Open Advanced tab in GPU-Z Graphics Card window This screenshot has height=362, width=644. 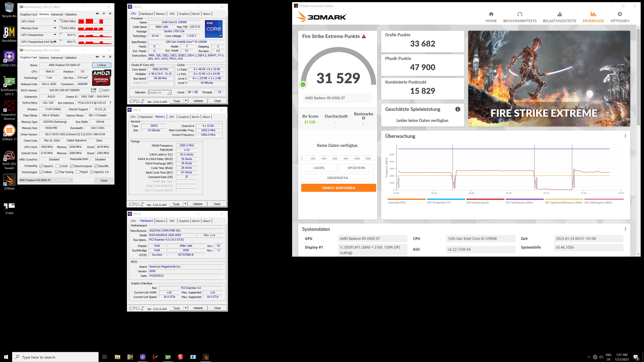click(57, 58)
